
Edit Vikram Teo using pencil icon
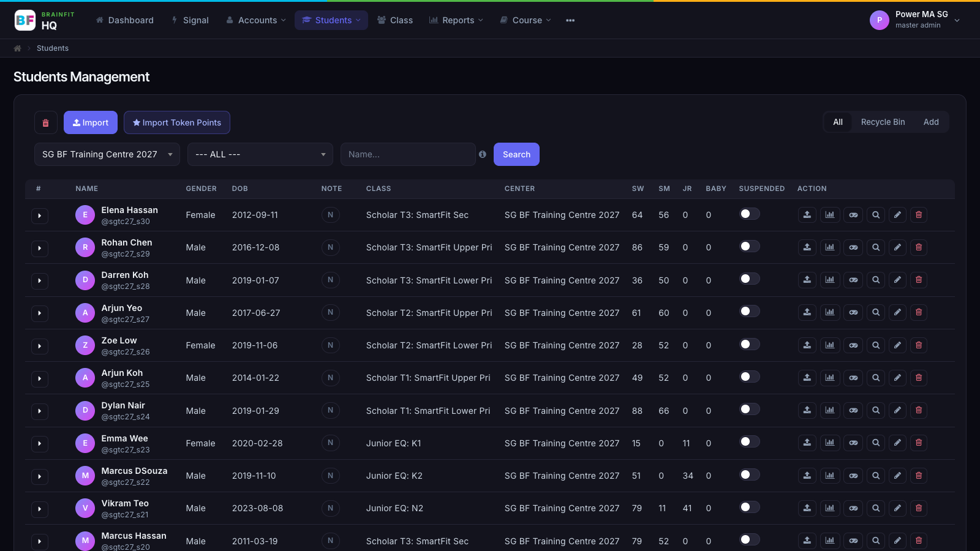897,508
